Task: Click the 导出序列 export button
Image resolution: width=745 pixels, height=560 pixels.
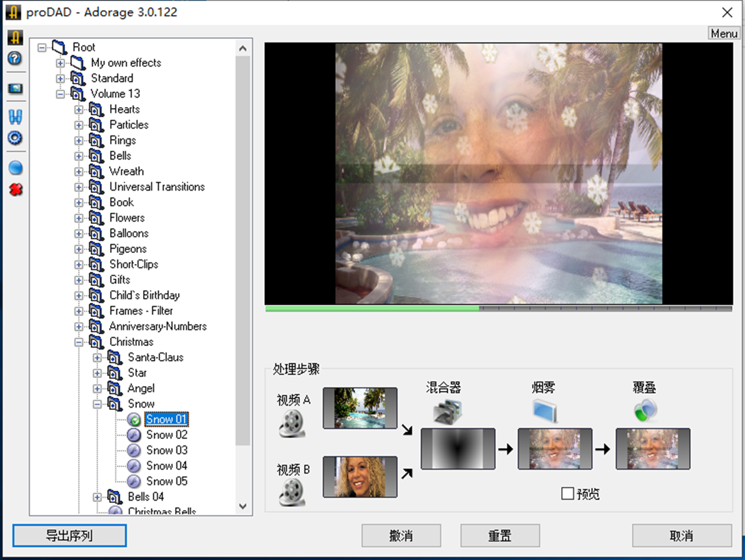Action: [x=69, y=536]
